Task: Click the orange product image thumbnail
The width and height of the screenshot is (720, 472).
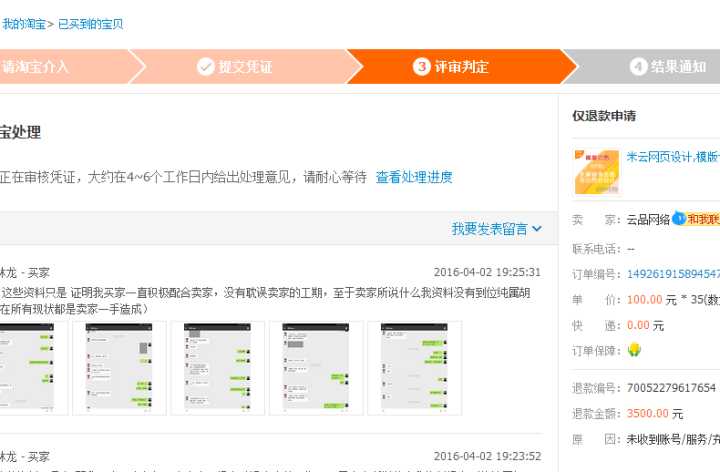Action: click(x=596, y=171)
